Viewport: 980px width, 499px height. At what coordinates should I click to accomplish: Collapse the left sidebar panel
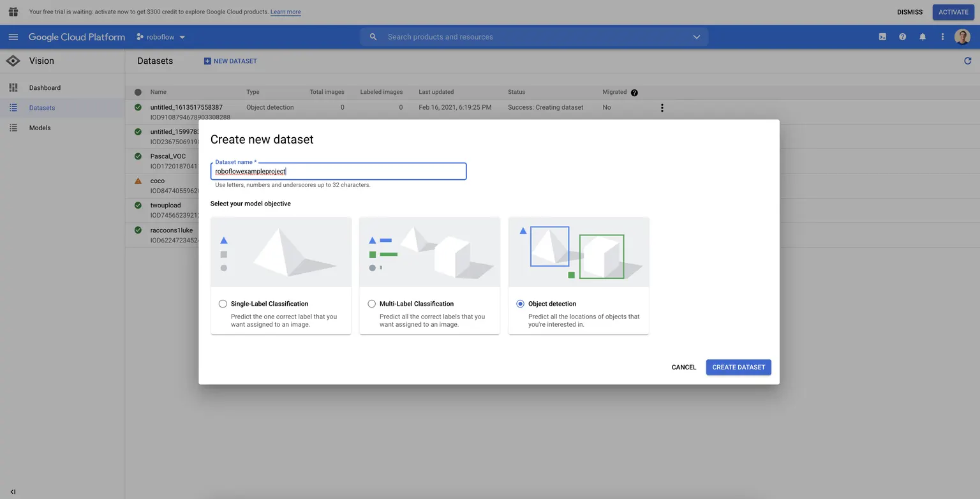pos(13,492)
